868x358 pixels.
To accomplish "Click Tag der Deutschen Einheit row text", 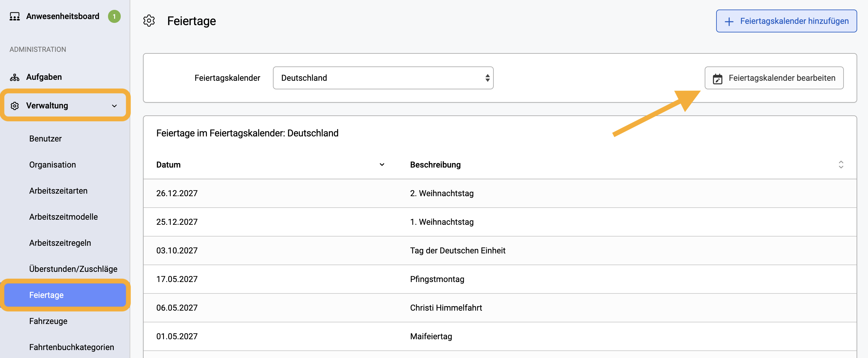I will 458,251.
